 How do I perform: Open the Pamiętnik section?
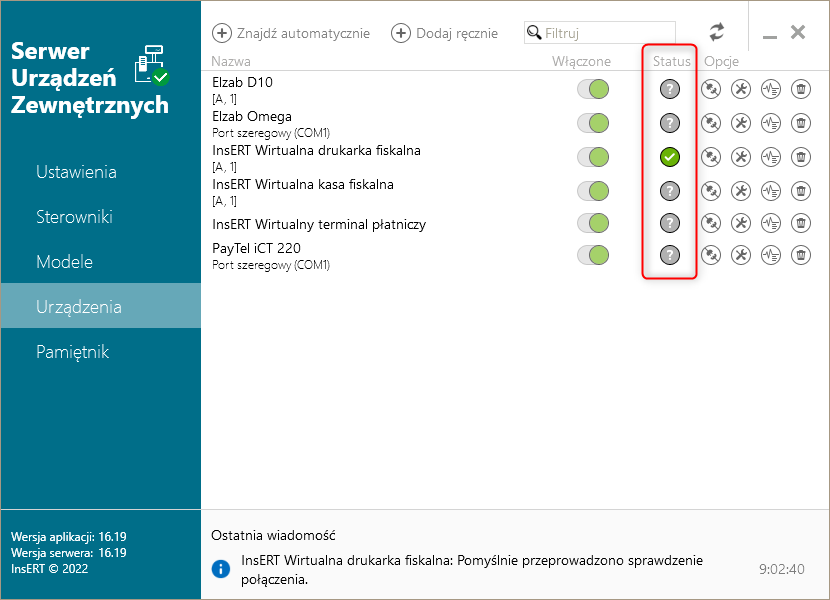pyautogui.click(x=101, y=352)
